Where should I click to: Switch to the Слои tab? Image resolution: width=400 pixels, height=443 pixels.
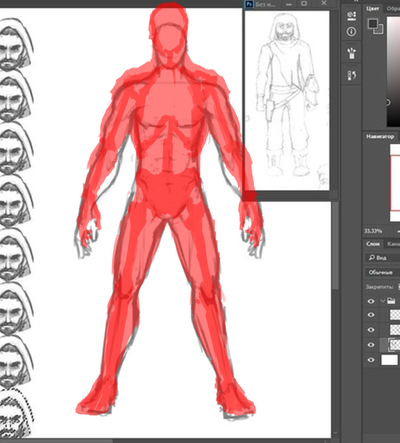373,244
